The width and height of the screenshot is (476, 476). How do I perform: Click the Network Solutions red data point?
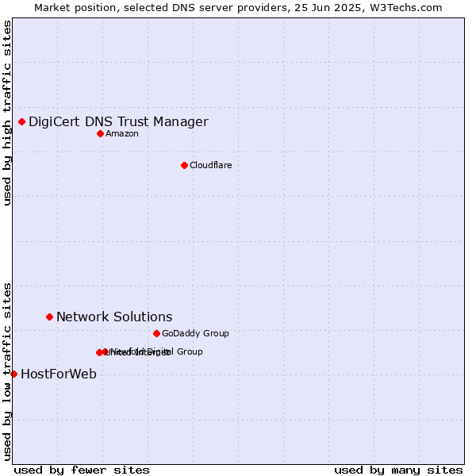tap(49, 317)
